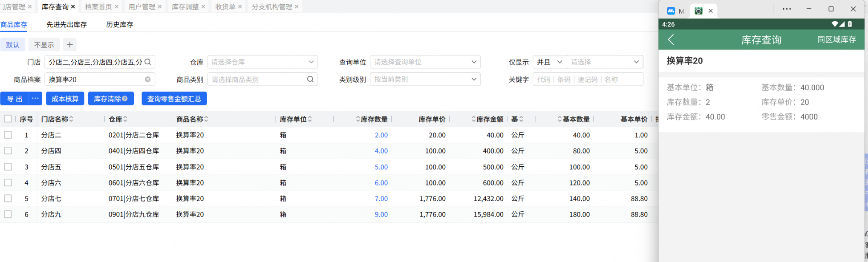The image size is (868, 262).
Task: Open the three-dot menu in emulator window
Action: (x=787, y=9)
